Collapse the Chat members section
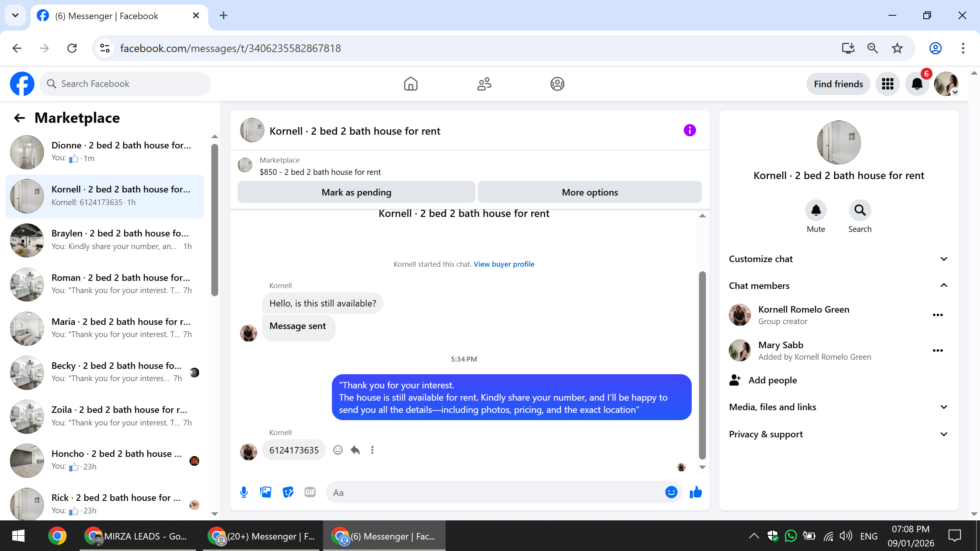The height and width of the screenshot is (551, 980). point(944,285)
